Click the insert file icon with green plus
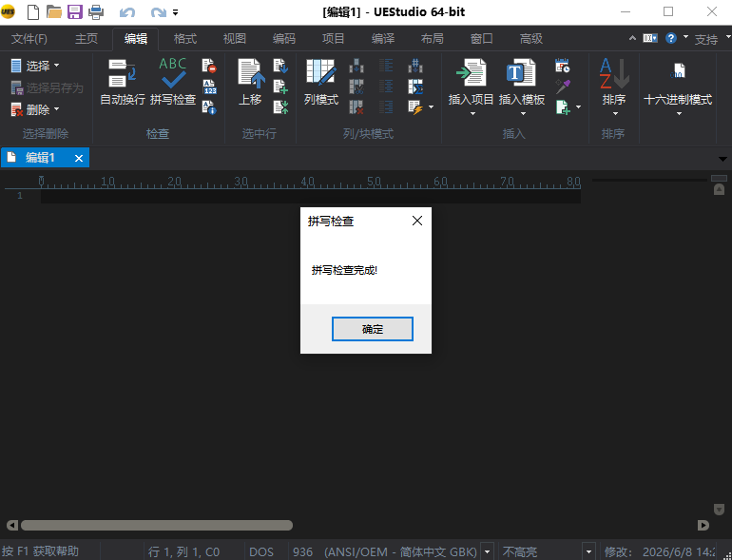 click(563, 107)
